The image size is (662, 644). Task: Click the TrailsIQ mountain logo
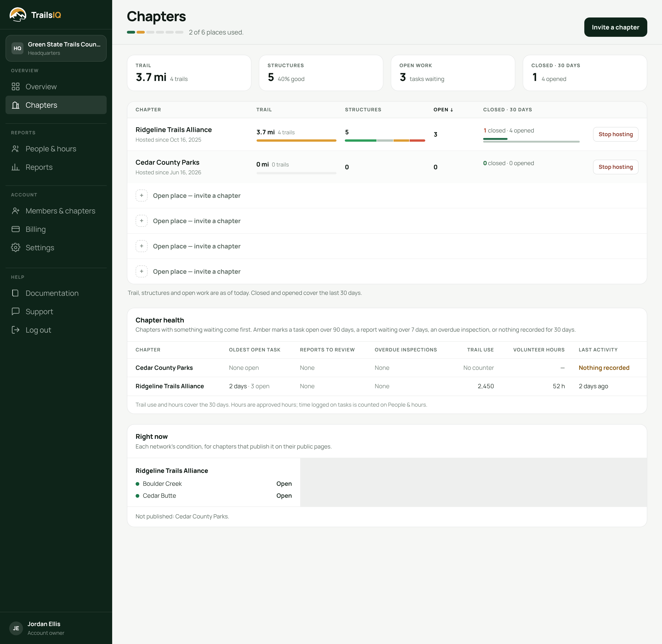18,14
